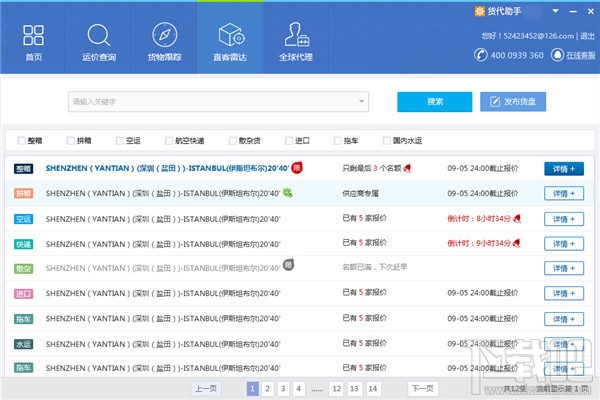Toggle the 国内水运 checkbox

coord(387,140)
